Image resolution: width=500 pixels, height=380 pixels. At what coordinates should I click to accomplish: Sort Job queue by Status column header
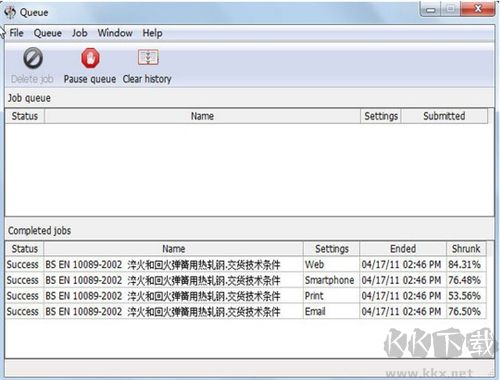point(25,116)
